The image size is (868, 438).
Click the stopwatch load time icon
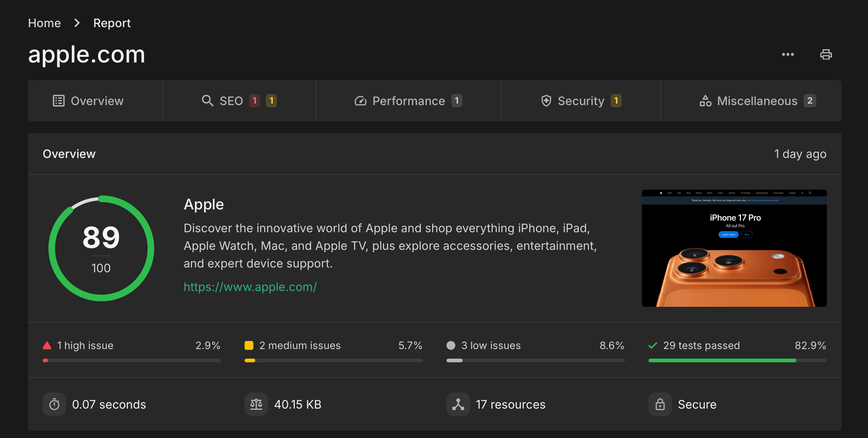click(x=54, y=404)
